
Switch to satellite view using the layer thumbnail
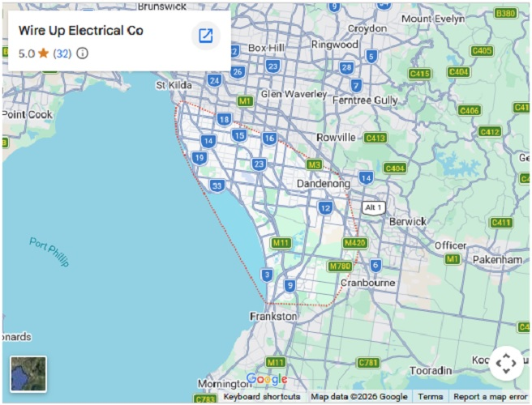point(28,373)
